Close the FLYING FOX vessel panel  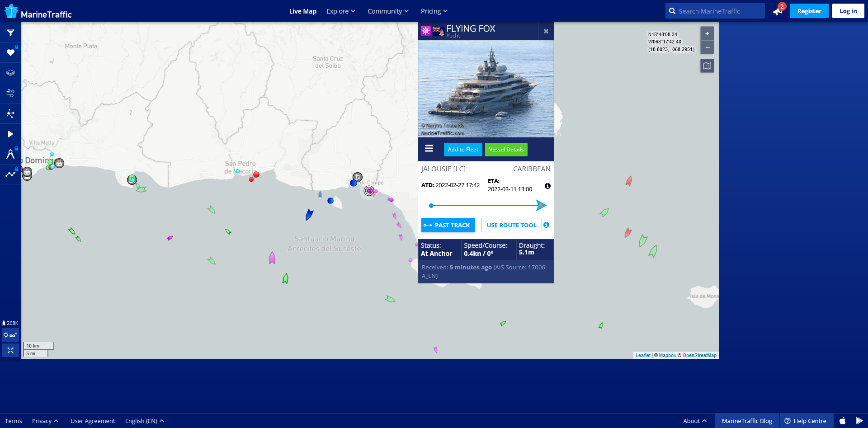(546, 31)
